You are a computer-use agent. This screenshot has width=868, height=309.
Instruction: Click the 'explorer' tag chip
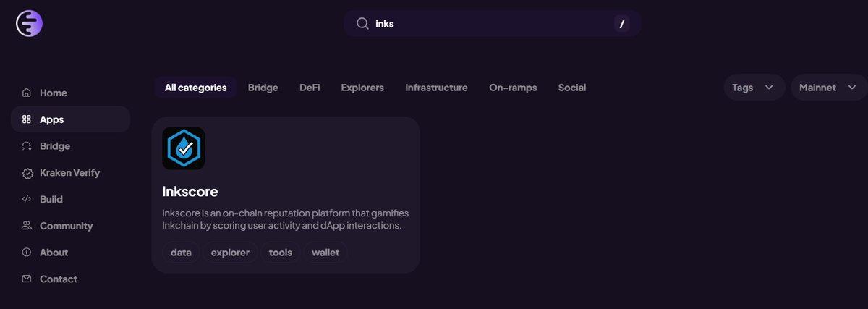230,253
